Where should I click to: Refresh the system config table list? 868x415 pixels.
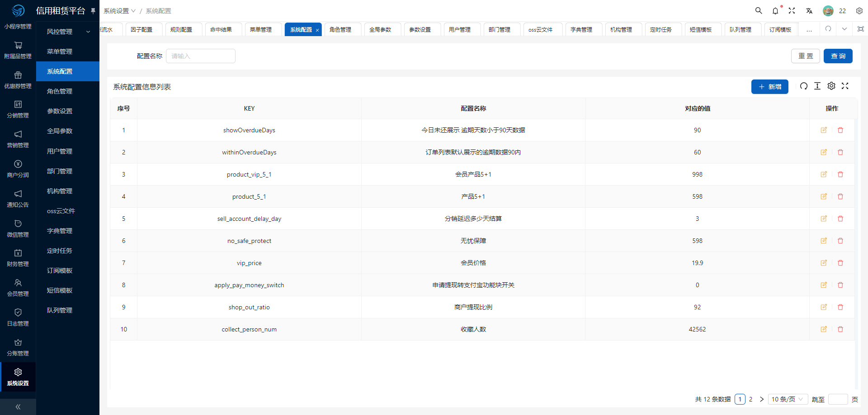tap(804, 86)
